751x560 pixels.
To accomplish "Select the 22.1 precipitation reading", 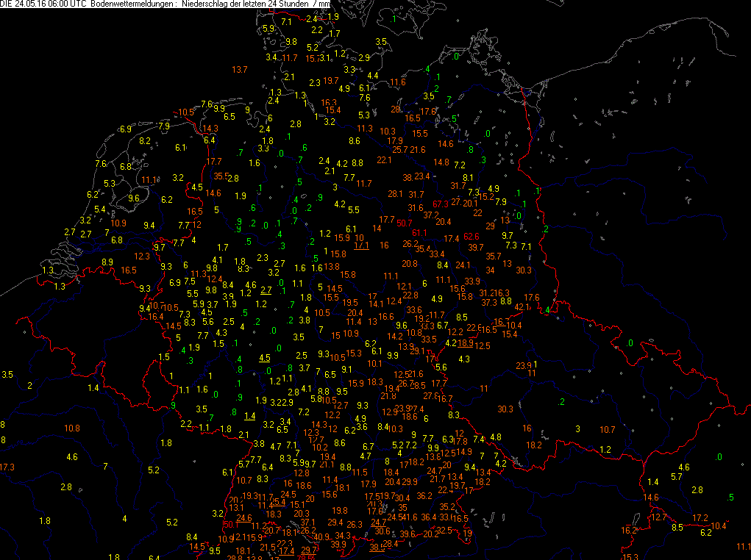I will pos(384,159).
